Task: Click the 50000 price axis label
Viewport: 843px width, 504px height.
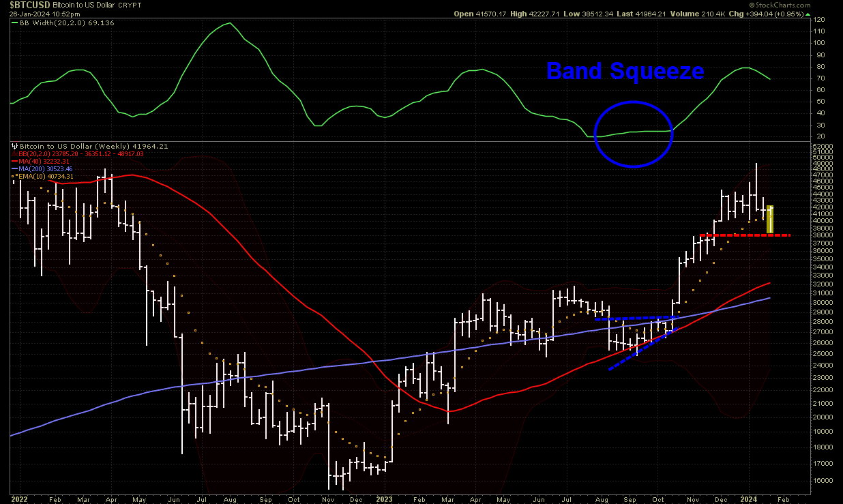Action: click(x=823, y=156)
